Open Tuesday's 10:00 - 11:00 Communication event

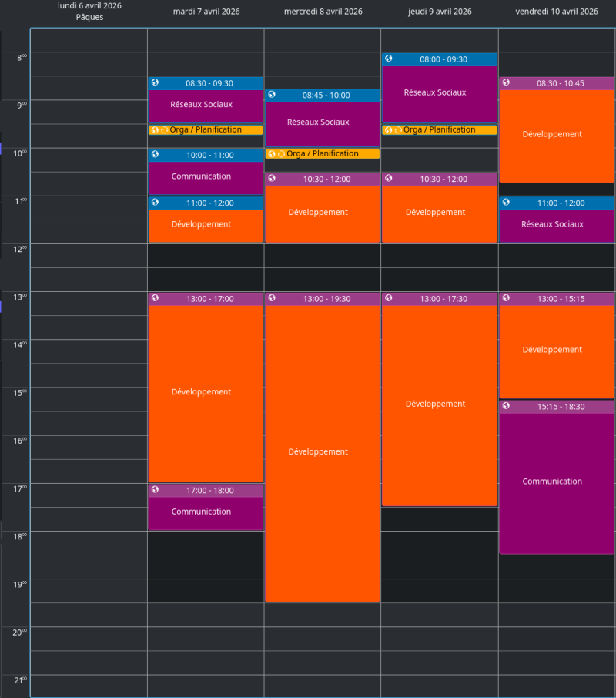coord(206,172)
